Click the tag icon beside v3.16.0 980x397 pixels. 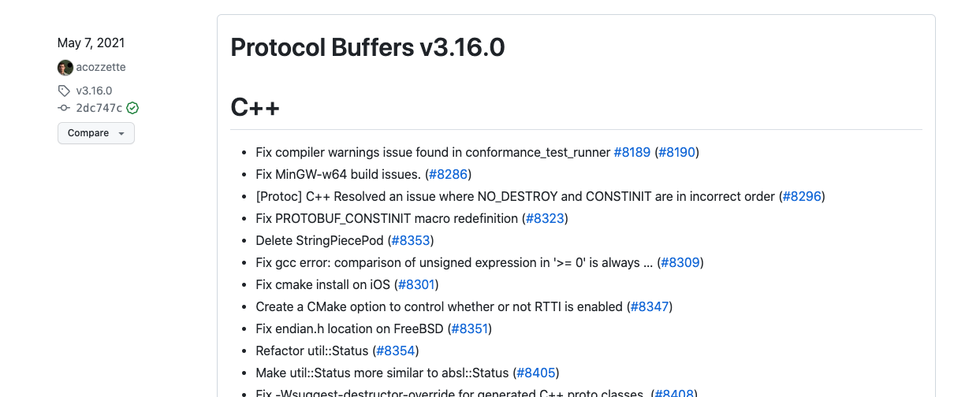click(65, 91)
